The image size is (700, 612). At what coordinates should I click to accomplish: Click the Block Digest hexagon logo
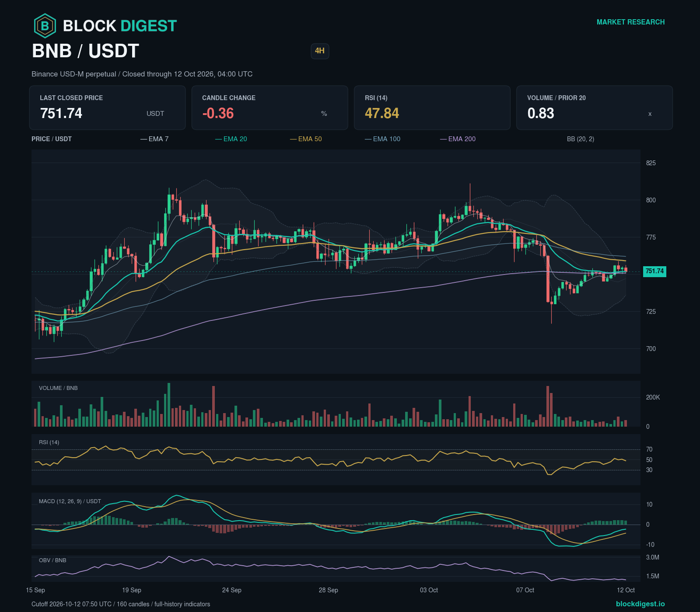(x=45, y=26)
